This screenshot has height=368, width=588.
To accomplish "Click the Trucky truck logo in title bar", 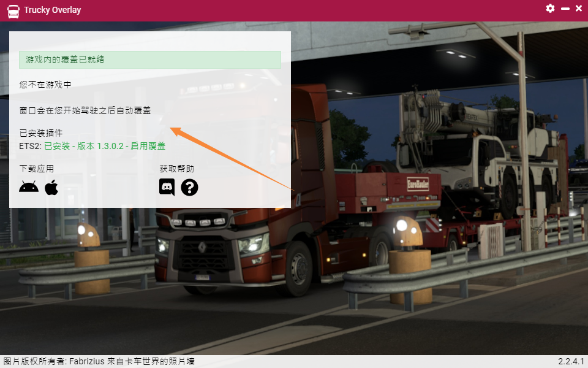I will click(x=13, y=11).
